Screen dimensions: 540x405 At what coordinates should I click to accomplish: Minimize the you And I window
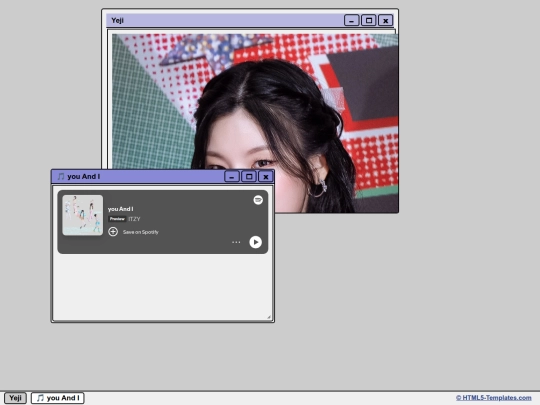pos(232,177)
